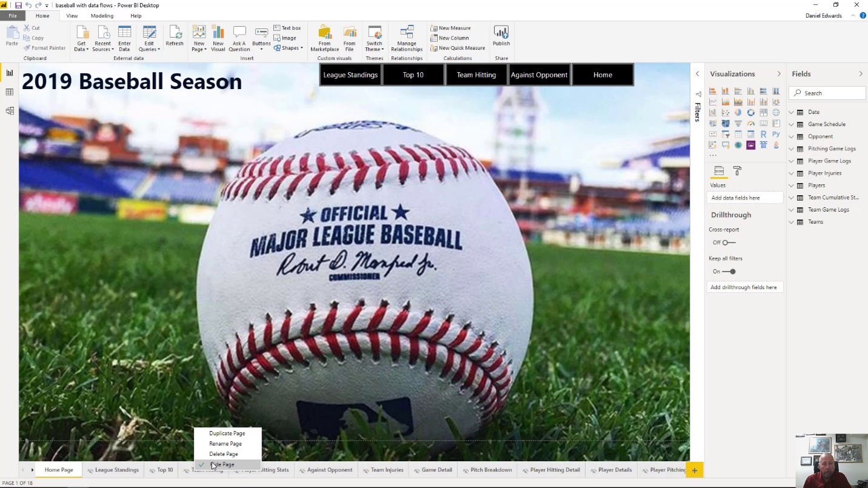Import custom visual From File
The height and width of the screenshot is (488, 868).
click(350, 39)
